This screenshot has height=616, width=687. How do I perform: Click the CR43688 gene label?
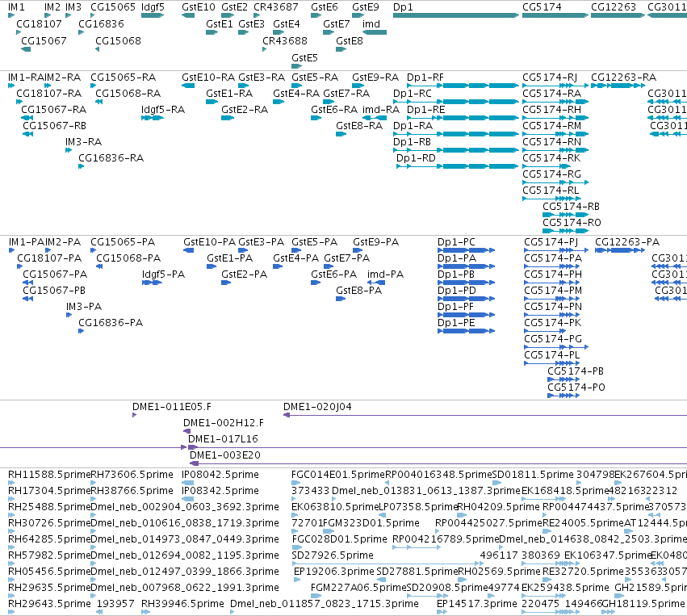[x=285, y=40]
